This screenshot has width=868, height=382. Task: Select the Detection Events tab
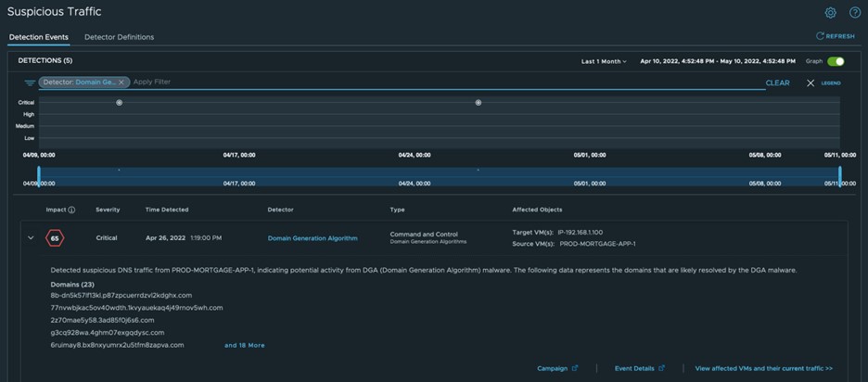(x=38, y=37)
